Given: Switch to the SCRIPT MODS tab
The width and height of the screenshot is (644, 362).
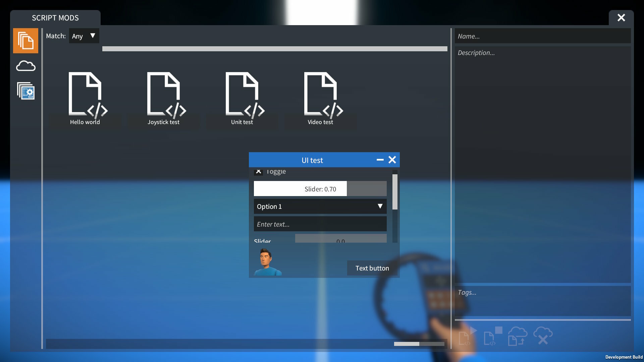Looking at the screenshot, I should tap(55, 18).
